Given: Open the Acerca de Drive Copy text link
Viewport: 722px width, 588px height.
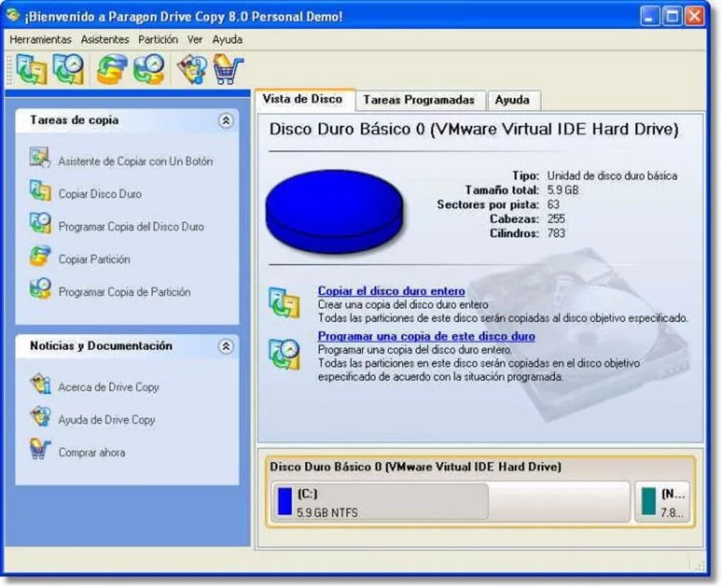Looking at the screenshot, I should [x=109, y=387].
